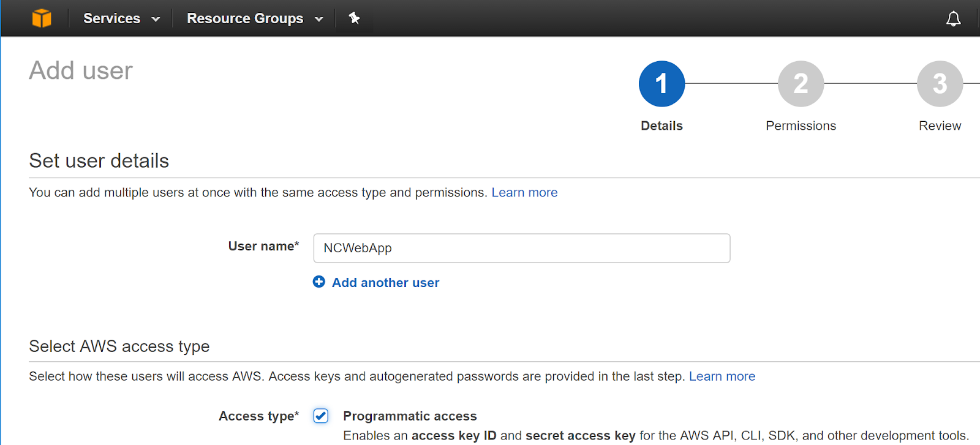Expand the Resource Groups dropdown arrow
This screenshot has height=445, width=980.
318,20
